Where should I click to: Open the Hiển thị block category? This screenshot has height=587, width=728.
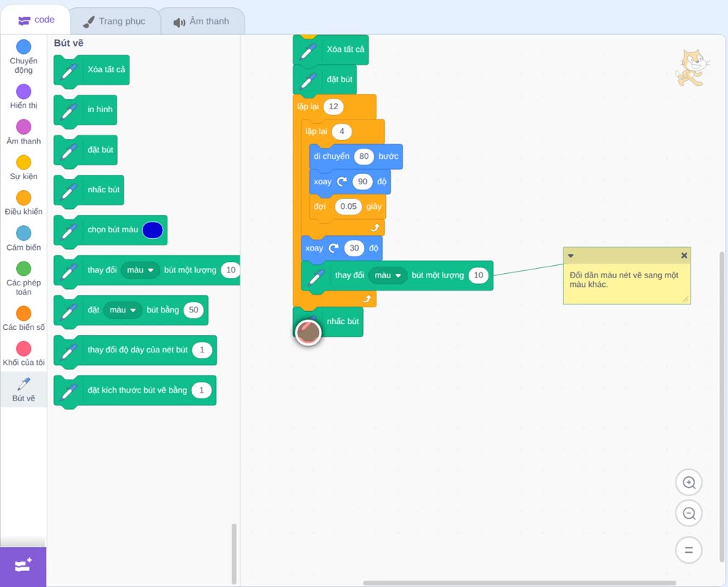(23, 97)
